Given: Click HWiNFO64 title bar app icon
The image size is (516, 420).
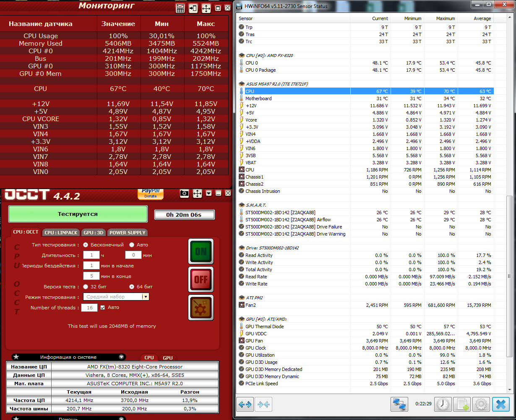Looking at the screenshot, I should pos(239,6).
